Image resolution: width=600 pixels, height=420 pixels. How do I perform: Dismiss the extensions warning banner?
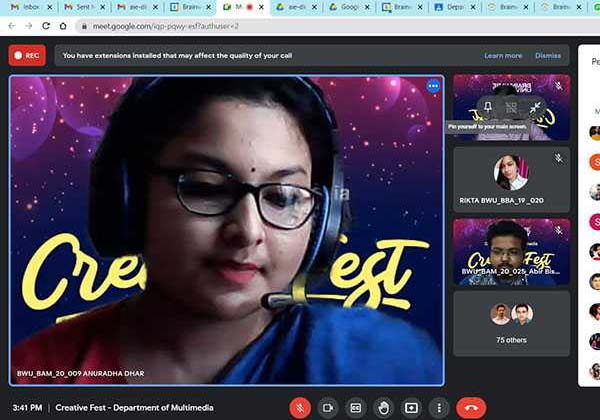pos(548,56)
